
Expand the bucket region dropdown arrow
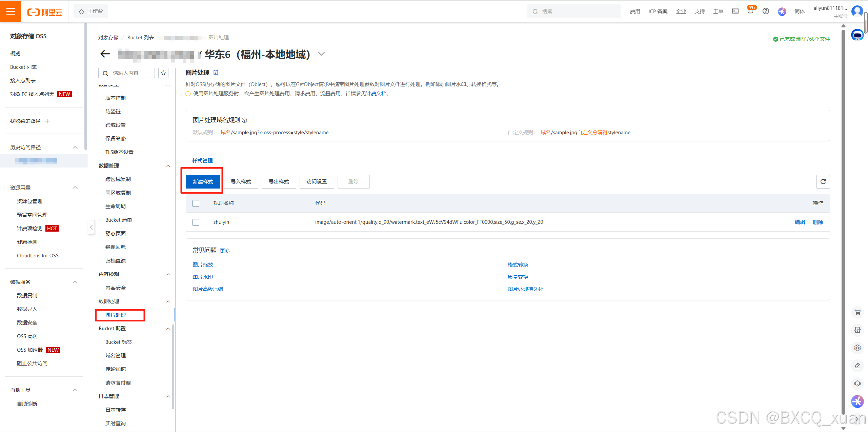point(321,54)
